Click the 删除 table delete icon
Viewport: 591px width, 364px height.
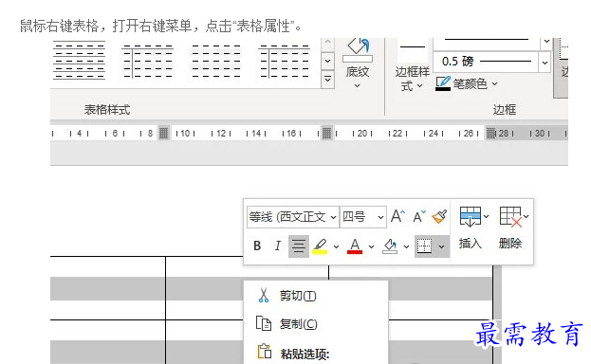click(510, 217)
